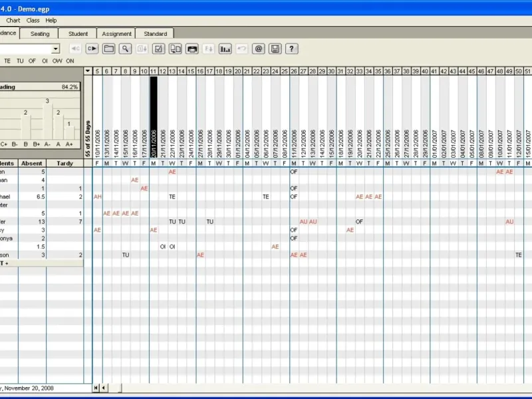Go to the next class arrow button
Screen dimensions: 532x399
coord(92,49)
